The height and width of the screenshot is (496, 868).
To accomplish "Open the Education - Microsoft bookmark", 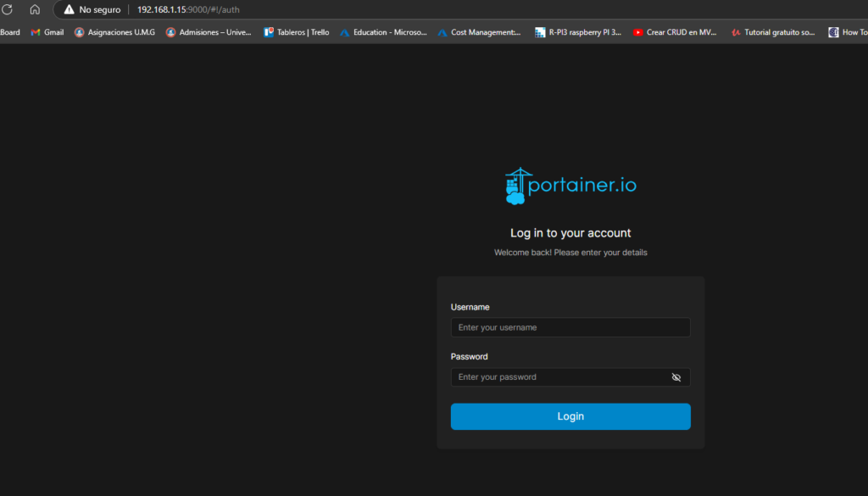I will [x=383, y=32].
